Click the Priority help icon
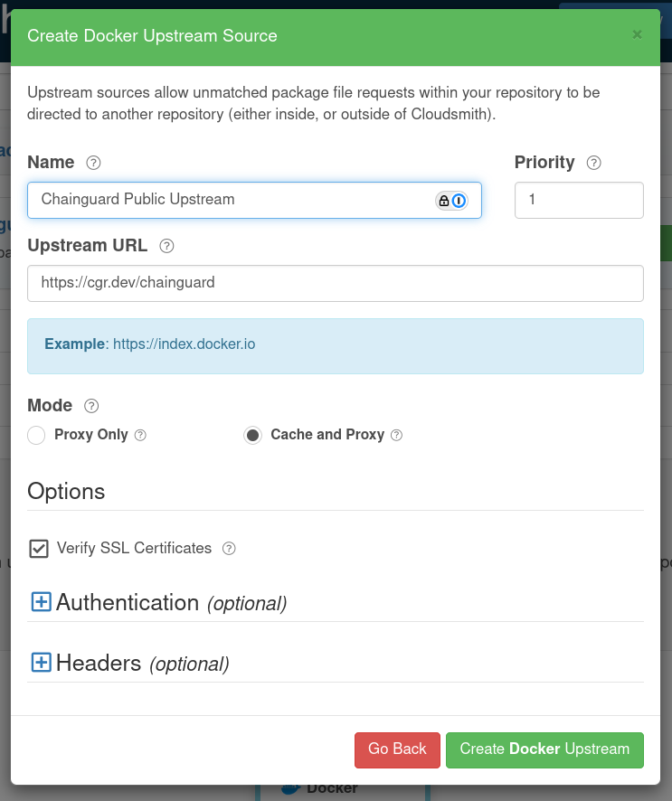Image resolution: width=672 pixels, height=801 pixels. pos(593,163)
